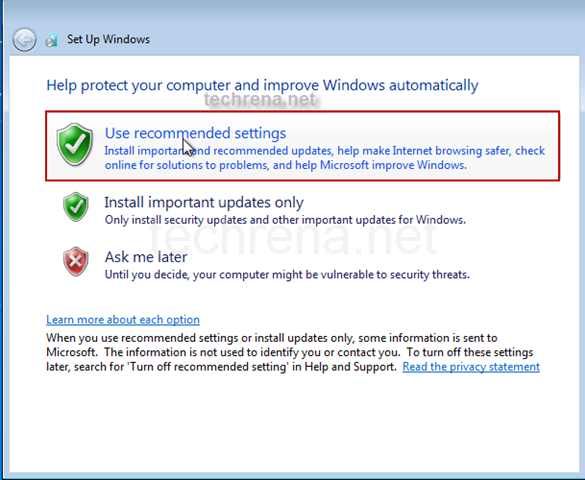Click the 'Until you decide' warning description

pyautogui.click(x=287, y=275)
